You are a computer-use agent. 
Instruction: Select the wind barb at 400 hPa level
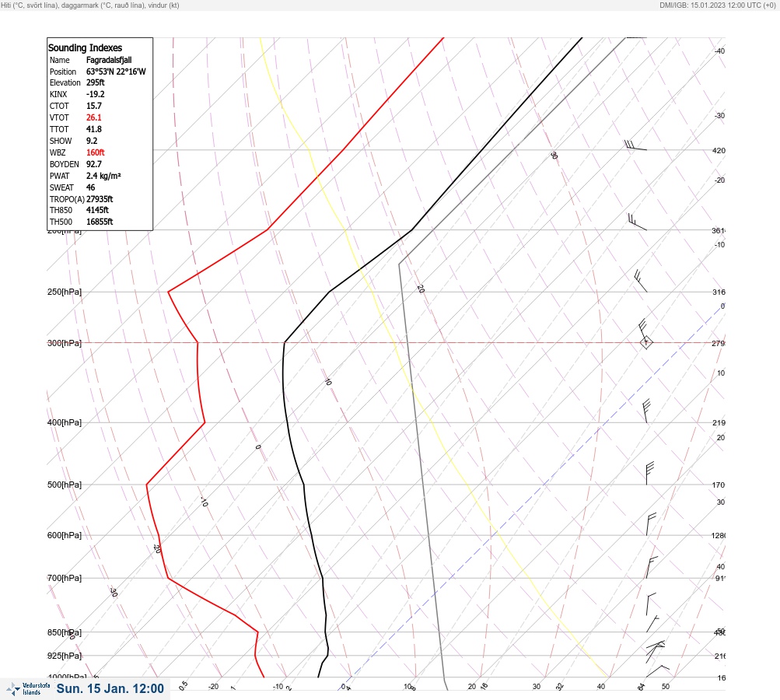click(646, 411)
